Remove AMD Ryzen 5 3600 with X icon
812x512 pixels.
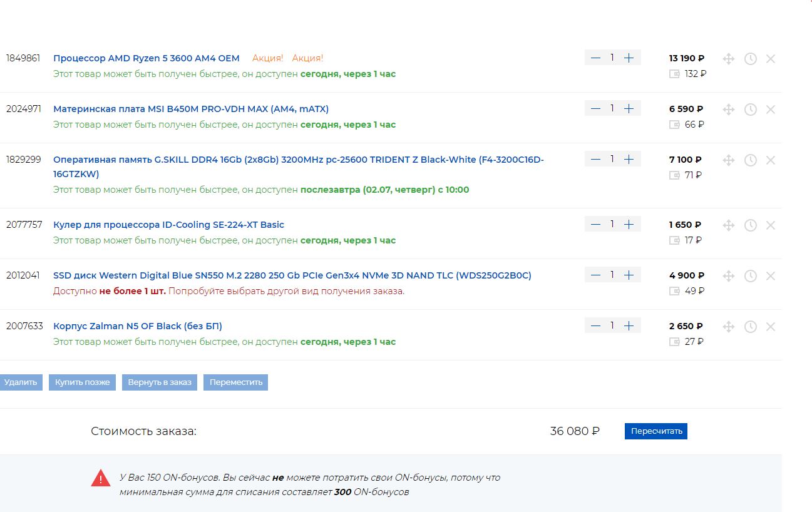(x=771, y=59)
